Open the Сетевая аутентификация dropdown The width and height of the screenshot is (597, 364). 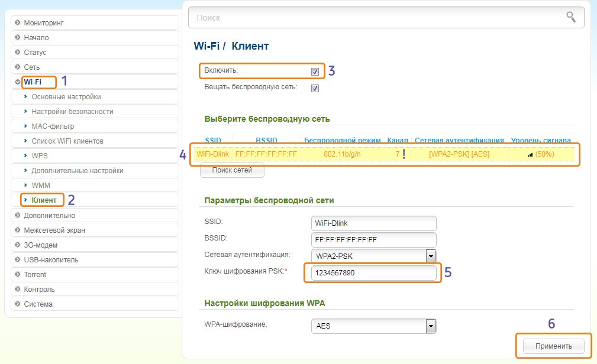pos(373,256)
